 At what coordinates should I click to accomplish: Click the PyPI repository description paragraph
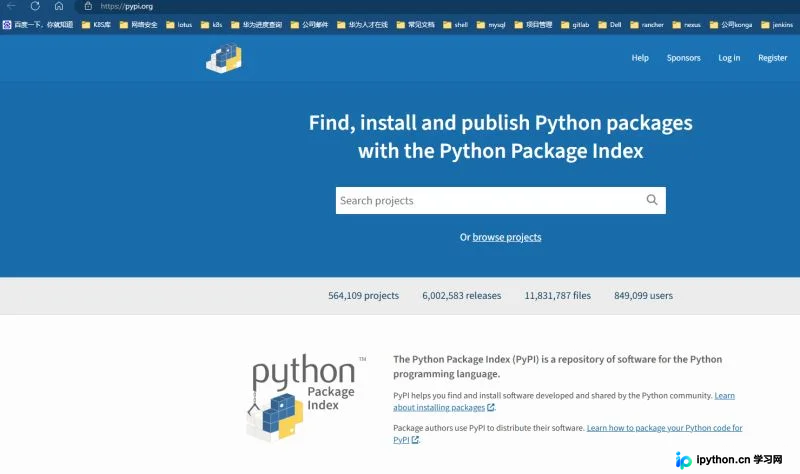(x=558, y=366)
